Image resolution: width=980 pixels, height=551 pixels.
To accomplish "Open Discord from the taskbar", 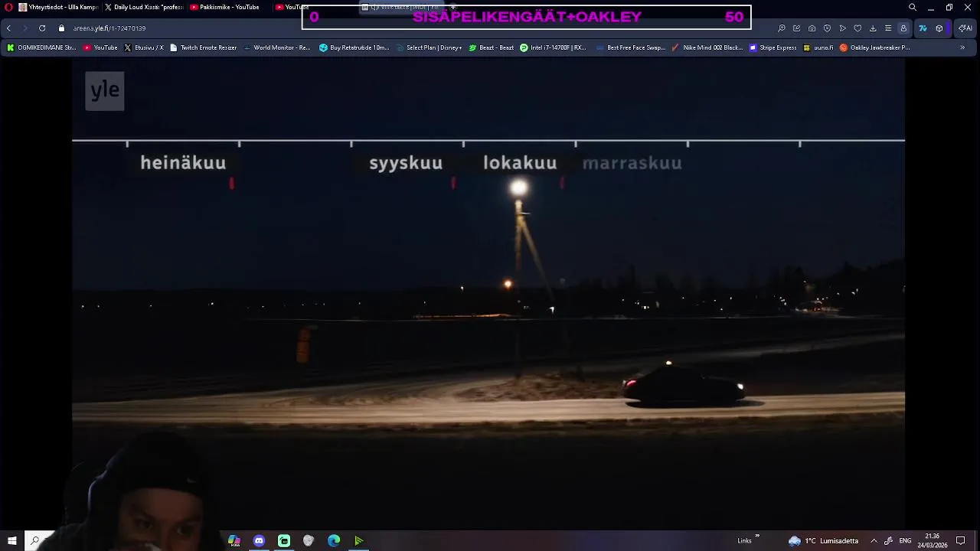I will tap(259, 540).
